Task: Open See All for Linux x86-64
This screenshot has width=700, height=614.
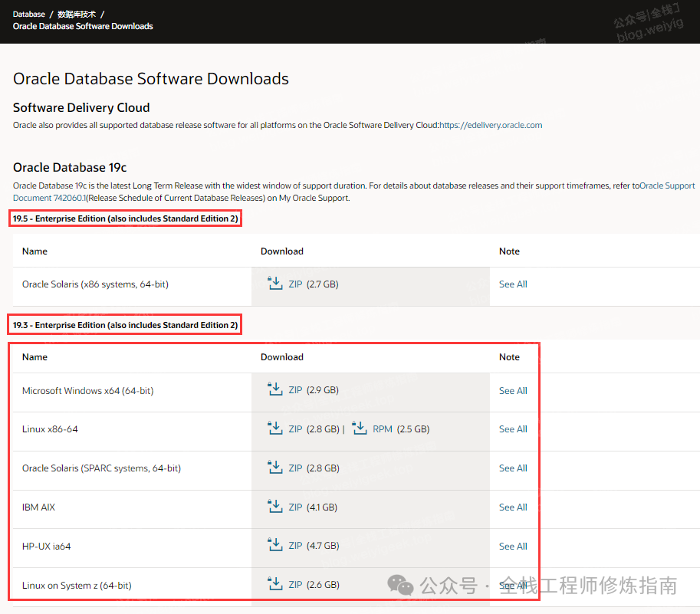Action: [x=513, y=428]
